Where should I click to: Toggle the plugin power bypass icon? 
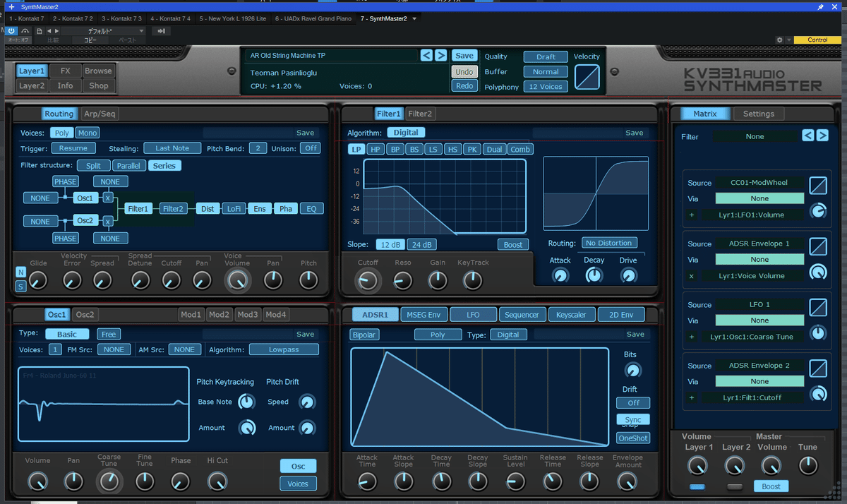coord(11,31)
